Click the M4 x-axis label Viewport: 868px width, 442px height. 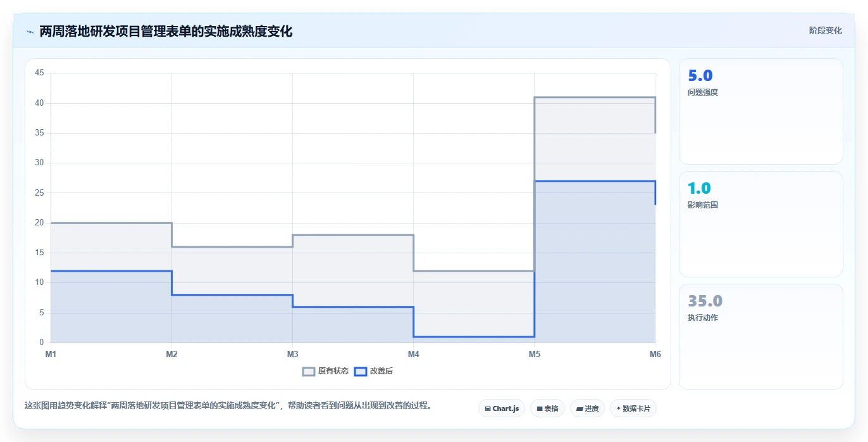tap(413, 354)
